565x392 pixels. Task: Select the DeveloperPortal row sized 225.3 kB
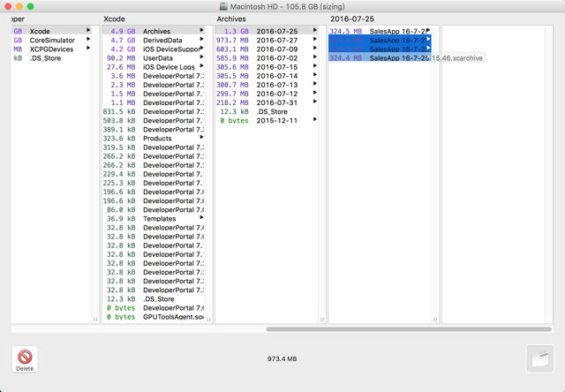(154, 183)
